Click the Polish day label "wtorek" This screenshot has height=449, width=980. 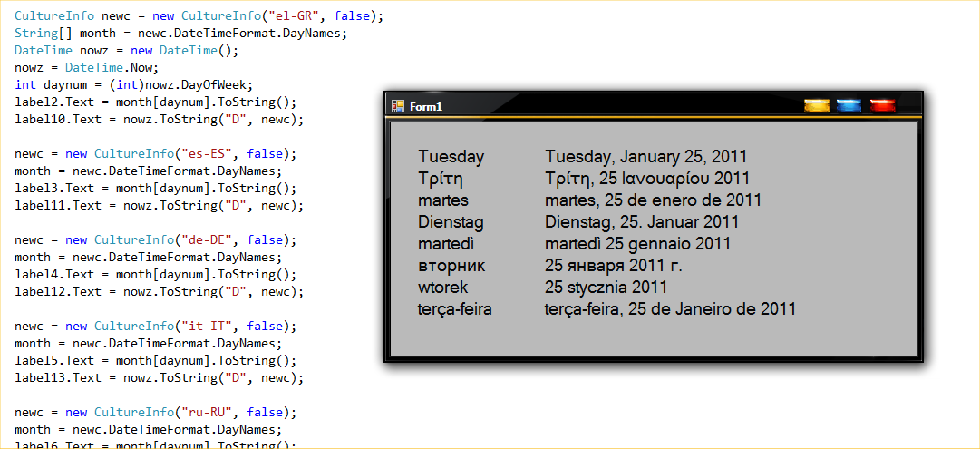(443, 288)
